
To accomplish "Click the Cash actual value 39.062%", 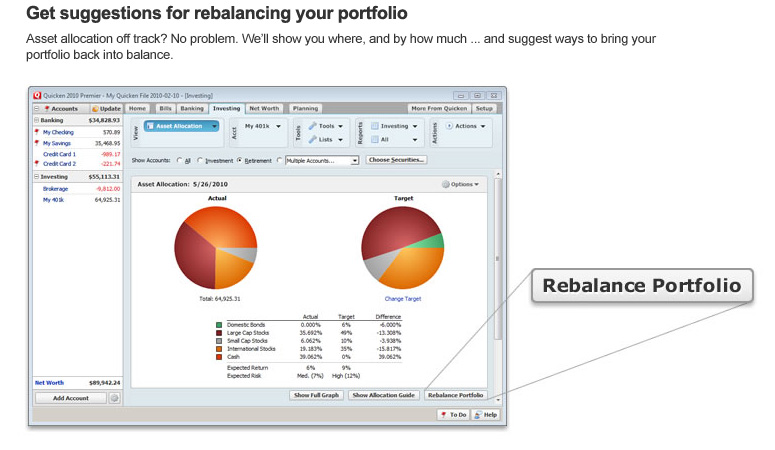I will pyautogui.click(x=311, y=357).
